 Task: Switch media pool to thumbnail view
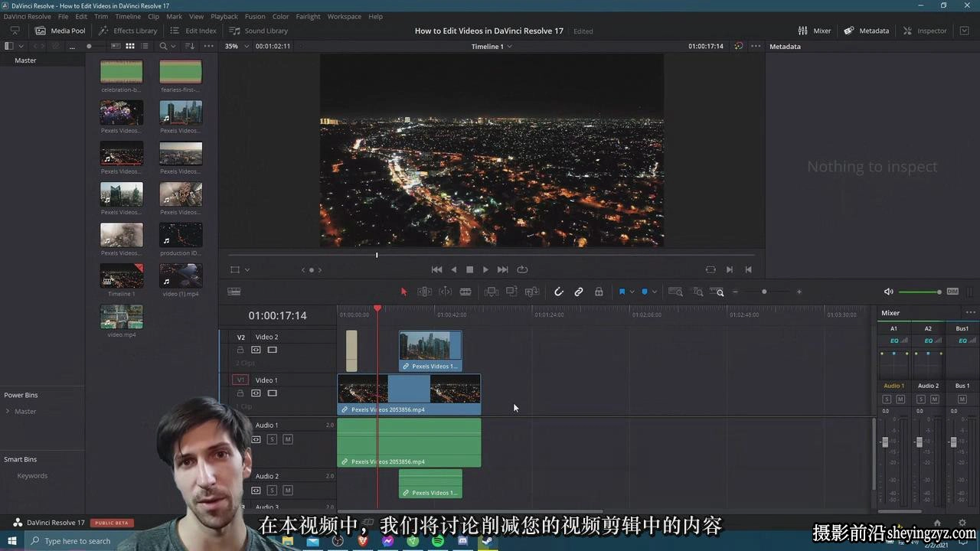tap(130, 46)
